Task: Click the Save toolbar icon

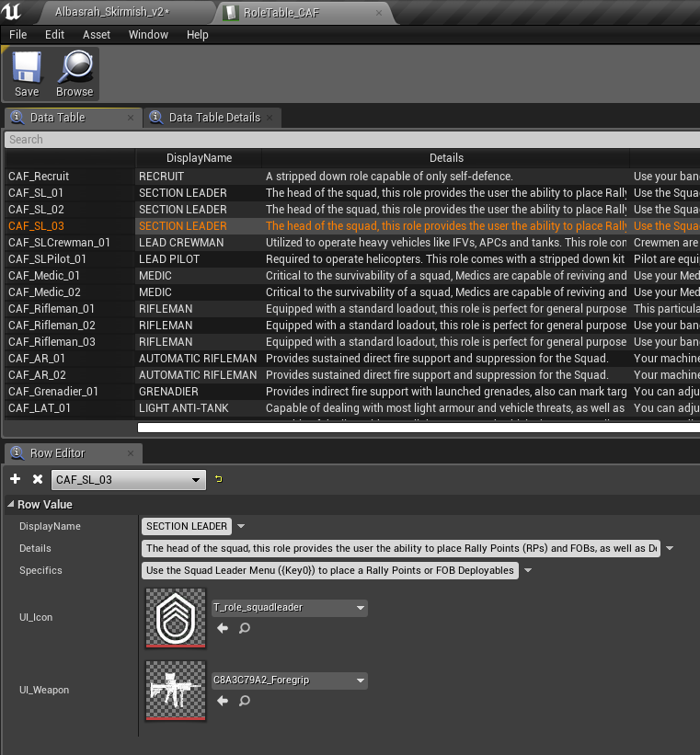Action: click(x=27, y=74)
